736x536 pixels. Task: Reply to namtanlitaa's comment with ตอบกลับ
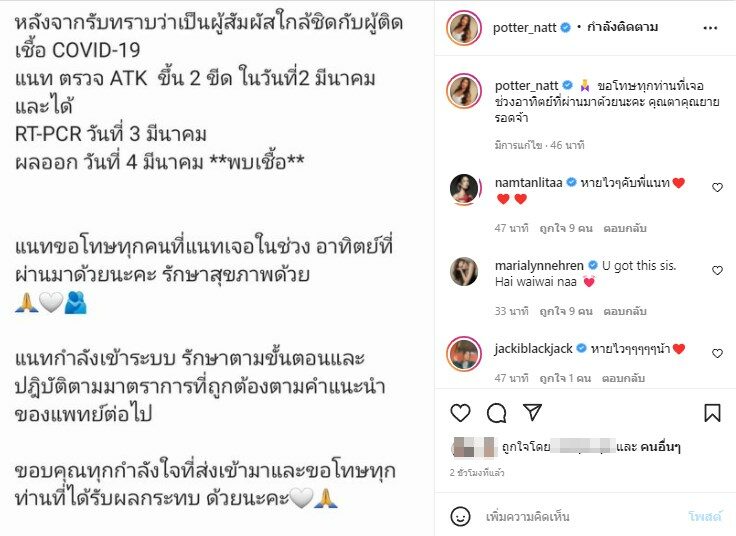coord(625,229)
